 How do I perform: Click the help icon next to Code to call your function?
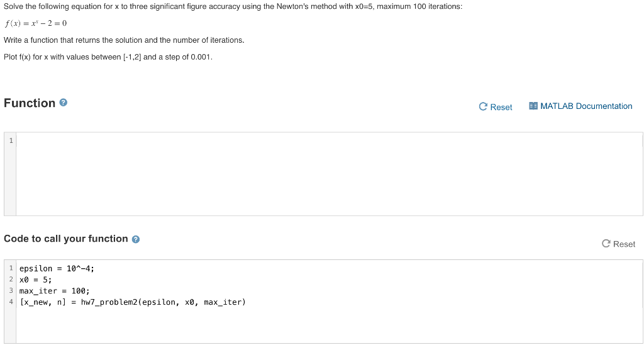(x=136, y=239)
